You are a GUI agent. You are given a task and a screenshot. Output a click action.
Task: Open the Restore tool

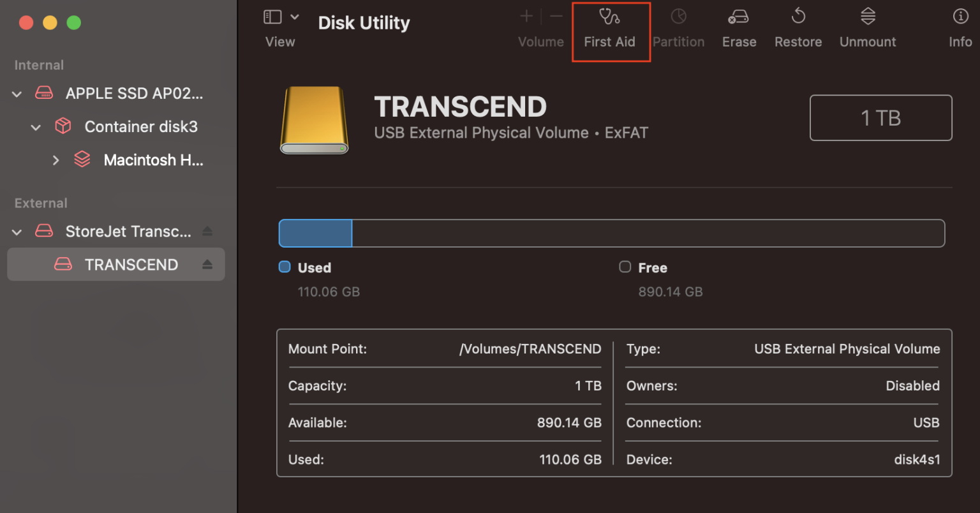[x=798, y=29]
